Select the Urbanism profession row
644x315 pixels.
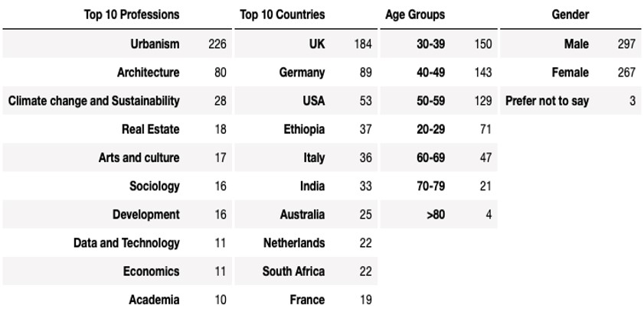coord(155,44)
